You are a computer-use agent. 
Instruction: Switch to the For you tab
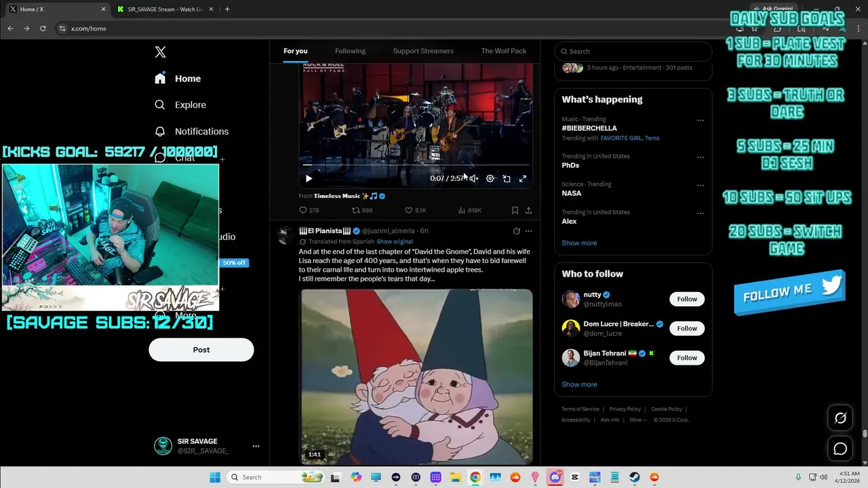[296, 51]
